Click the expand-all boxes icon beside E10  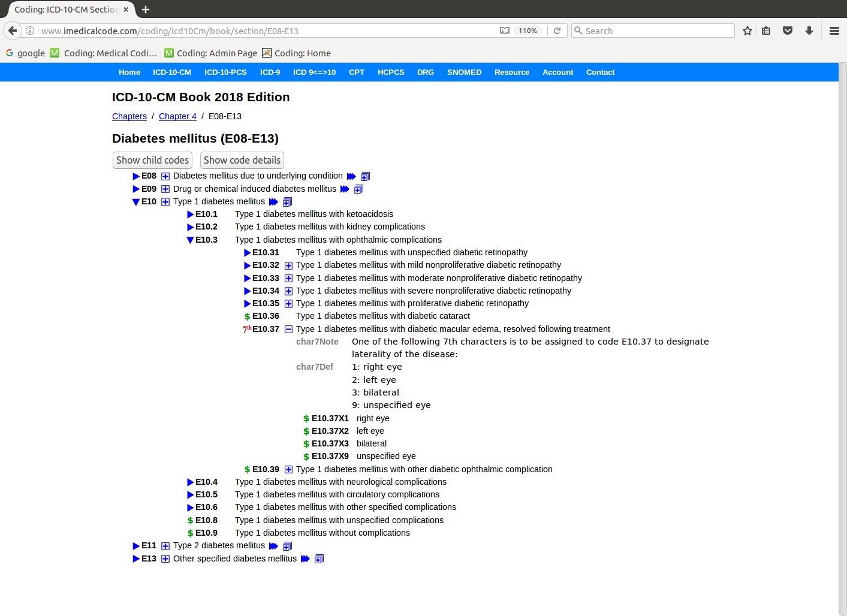(287, 202)
